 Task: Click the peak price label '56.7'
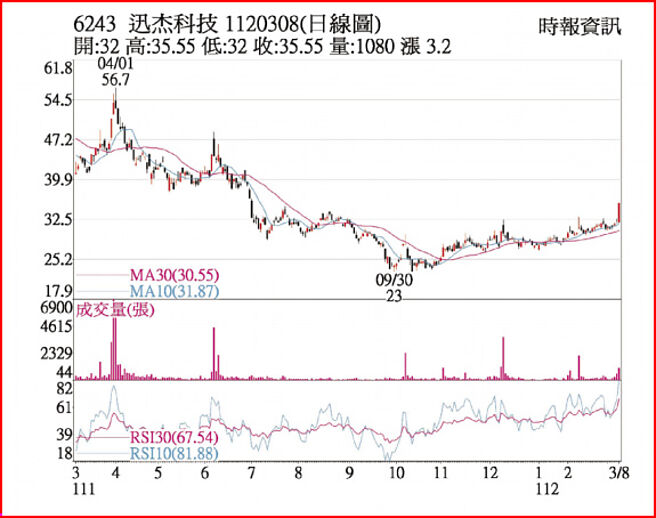[x=115, y=79]
